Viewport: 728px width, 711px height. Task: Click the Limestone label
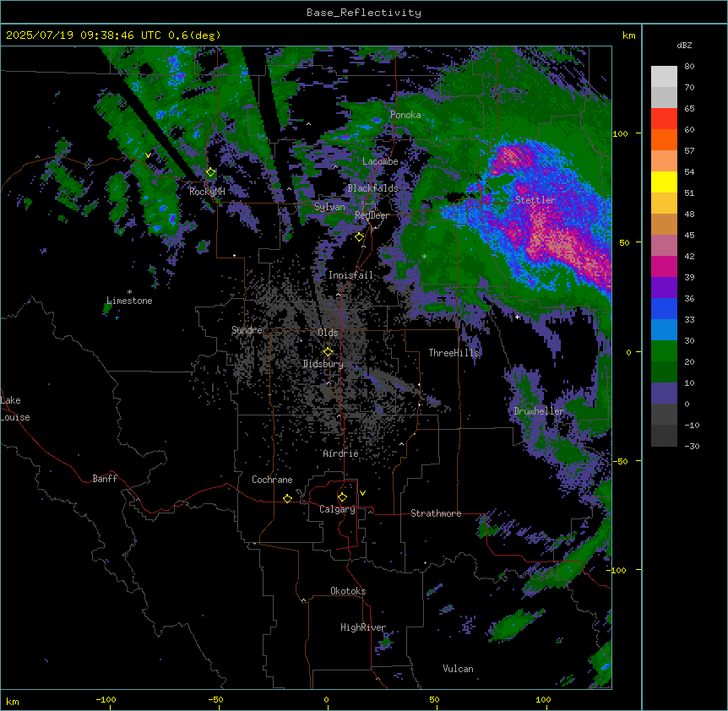(x=129, y=301)
